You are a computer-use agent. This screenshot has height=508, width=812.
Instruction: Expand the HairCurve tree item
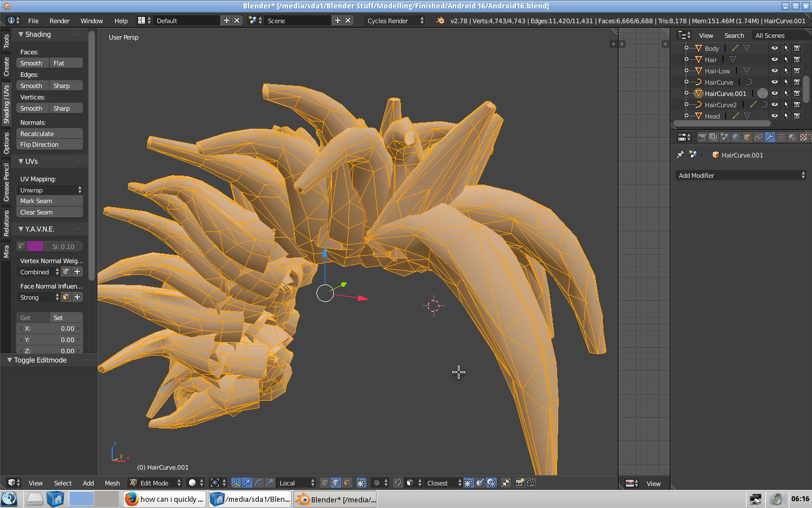coord(686,82)
